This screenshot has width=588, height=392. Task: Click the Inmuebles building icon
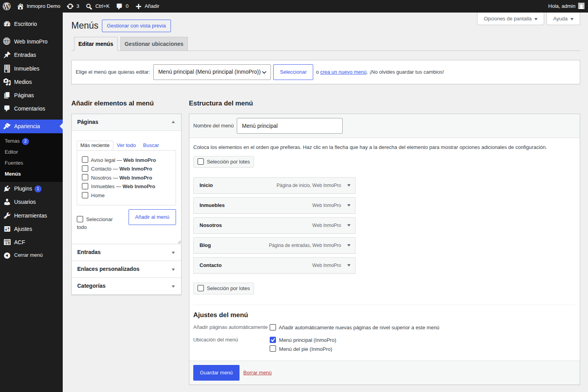pyautogui.click(x=7, y=69)
